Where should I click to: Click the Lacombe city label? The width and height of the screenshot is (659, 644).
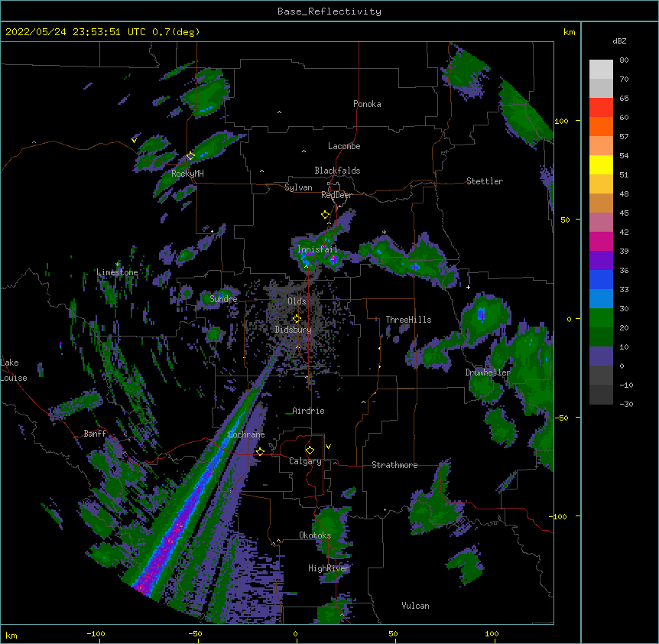[x=344, y=146]
